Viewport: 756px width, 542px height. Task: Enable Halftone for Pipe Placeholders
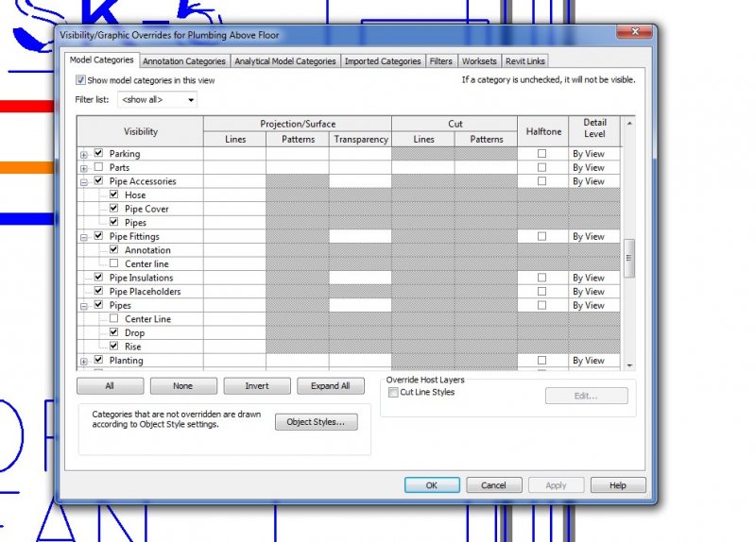pos(541,292)
